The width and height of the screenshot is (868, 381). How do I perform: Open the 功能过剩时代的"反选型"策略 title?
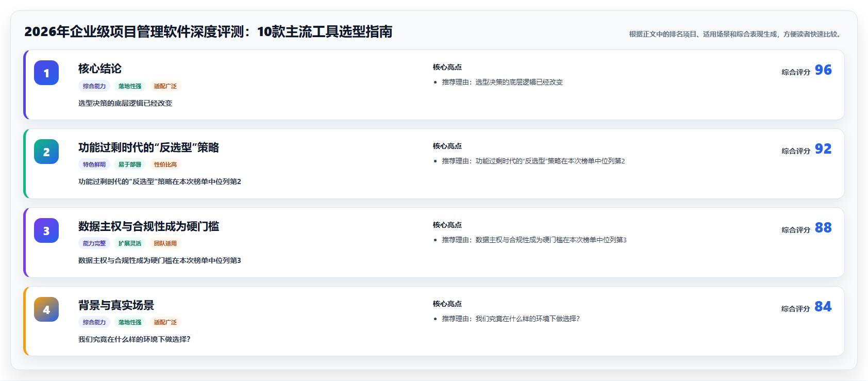(x=148, y=147)
